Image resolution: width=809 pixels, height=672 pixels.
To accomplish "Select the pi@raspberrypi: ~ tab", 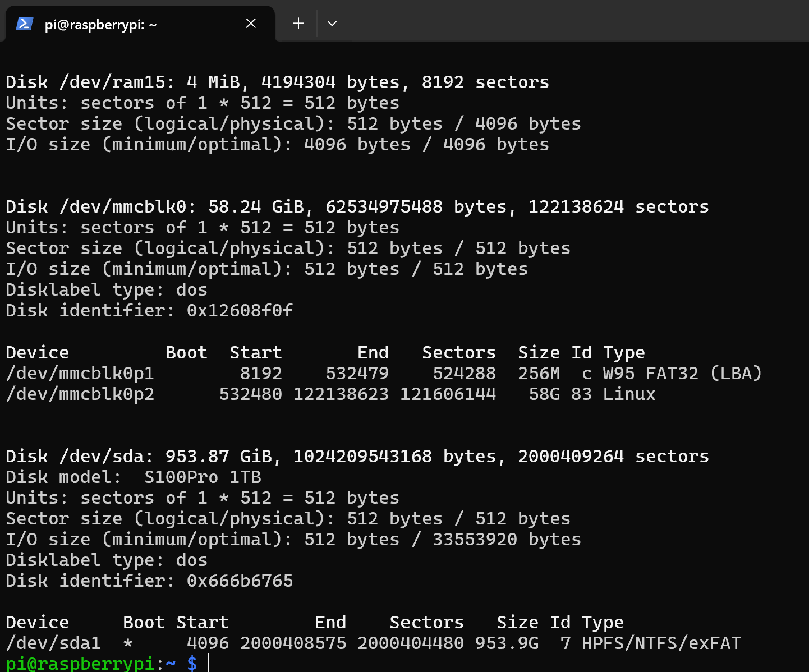I will click(101, 25).
